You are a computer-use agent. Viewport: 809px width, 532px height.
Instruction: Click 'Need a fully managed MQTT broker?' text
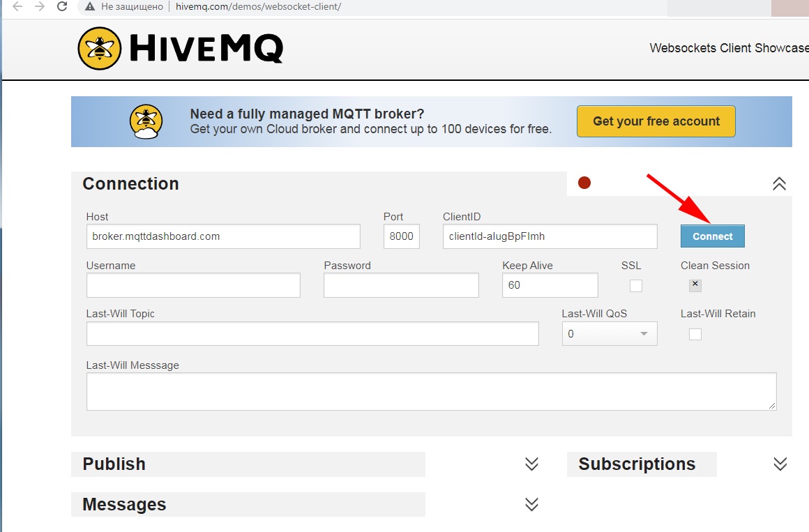coord(307,114)
